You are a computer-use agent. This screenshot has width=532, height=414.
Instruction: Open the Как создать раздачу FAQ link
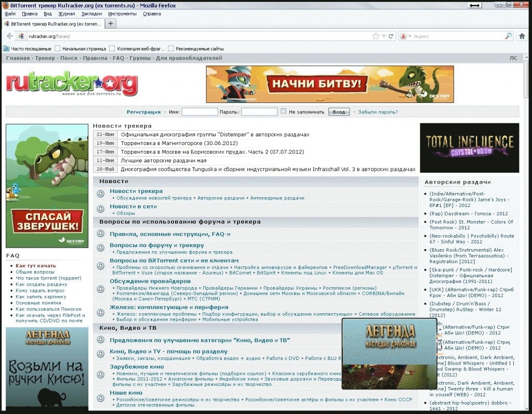(42, 284)
